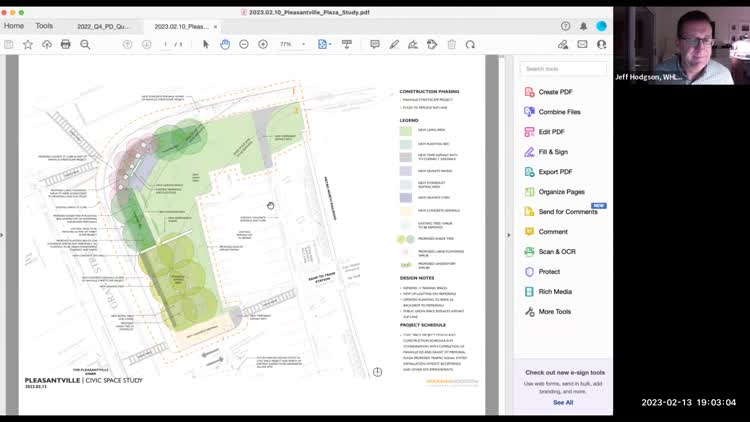This screenshot has height=422, width=750.
Task: Send the file by email
Action: click(582, 44)
